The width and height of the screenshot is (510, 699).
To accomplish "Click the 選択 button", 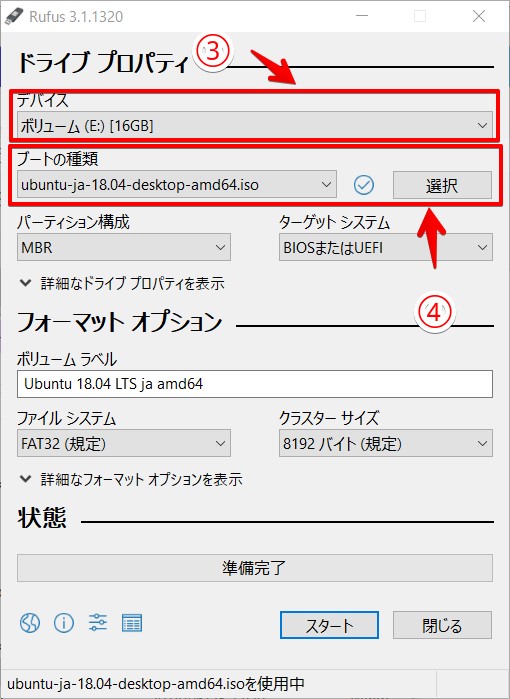I will pyautogui.click(x=442, y=185).
